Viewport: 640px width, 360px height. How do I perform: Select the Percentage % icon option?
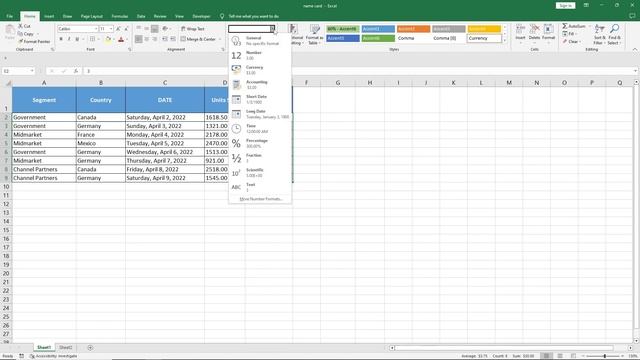236,143
